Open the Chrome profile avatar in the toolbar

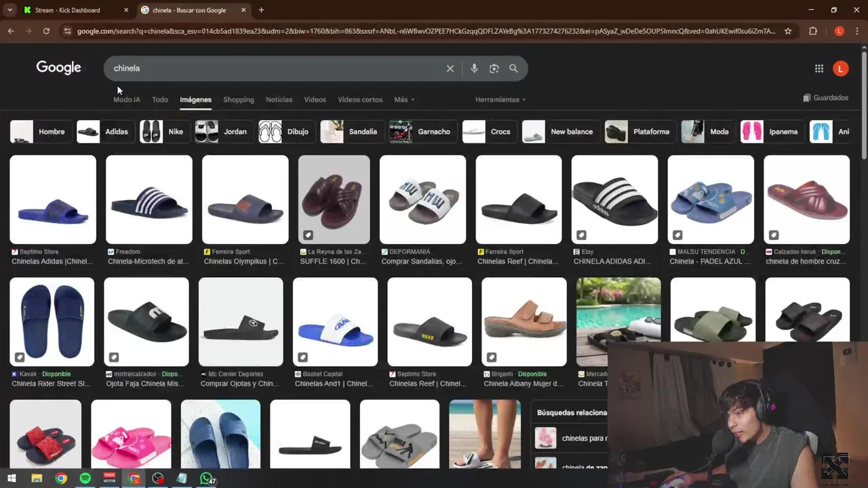[840, 31]
